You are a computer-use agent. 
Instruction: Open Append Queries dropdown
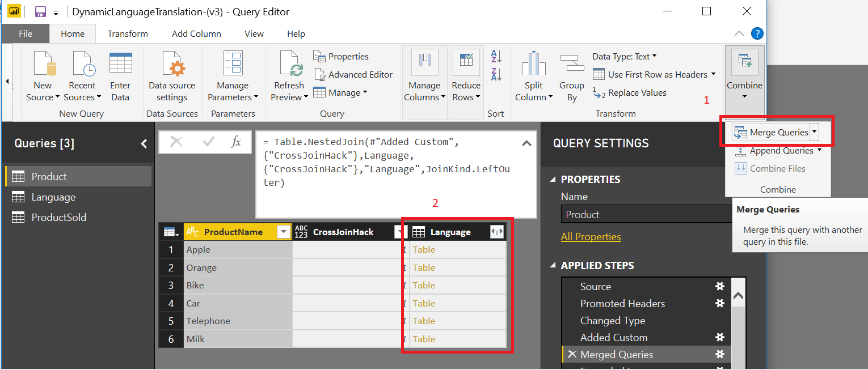tap(819, 151)
